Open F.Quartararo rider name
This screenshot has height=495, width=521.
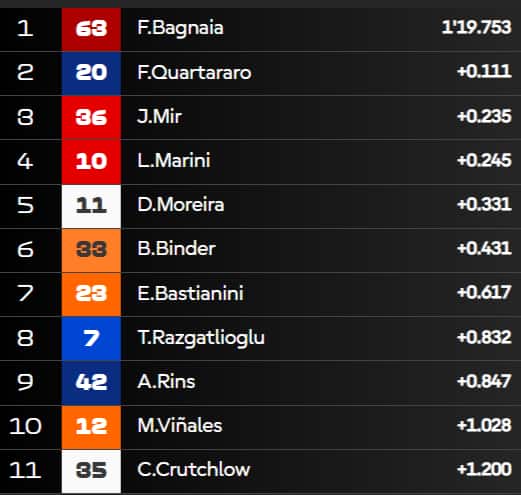pos(194,73)
